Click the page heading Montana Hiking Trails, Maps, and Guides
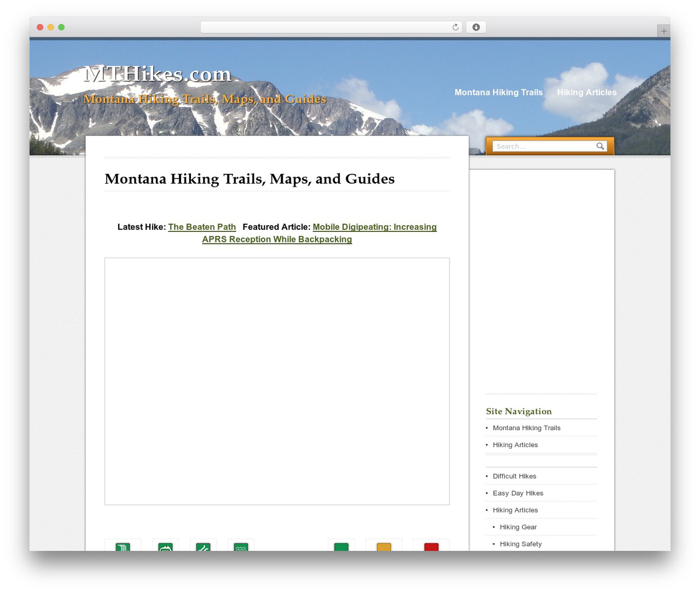Screen dimensions: 700x593 click(x=249, y=179)
